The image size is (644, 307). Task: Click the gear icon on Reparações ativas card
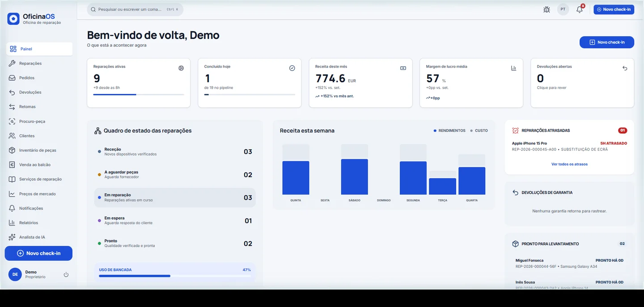point(181,68)
